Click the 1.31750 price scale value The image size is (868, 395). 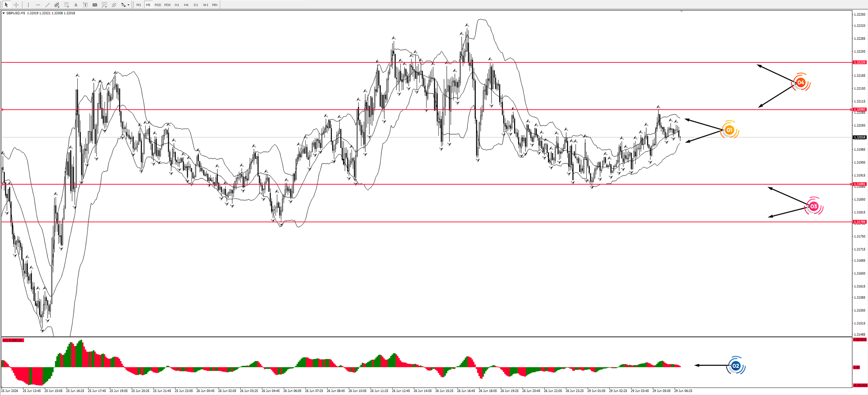860,236
